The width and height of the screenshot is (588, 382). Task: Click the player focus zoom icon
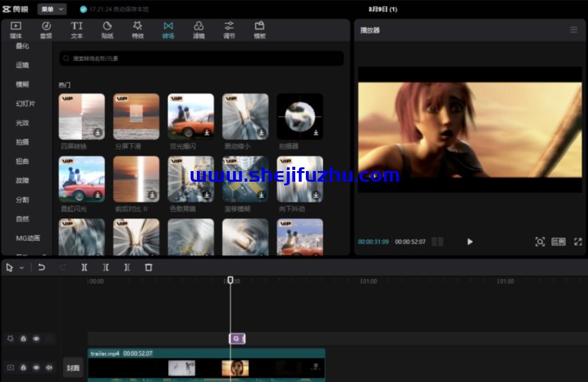540,241
